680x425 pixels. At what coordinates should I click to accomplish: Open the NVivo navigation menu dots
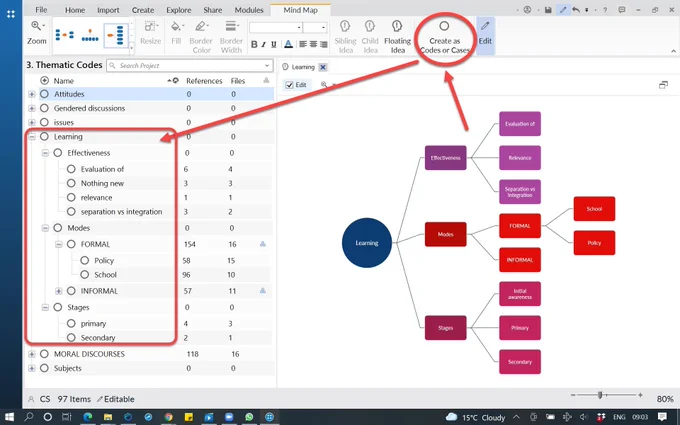tap(11, 14)
